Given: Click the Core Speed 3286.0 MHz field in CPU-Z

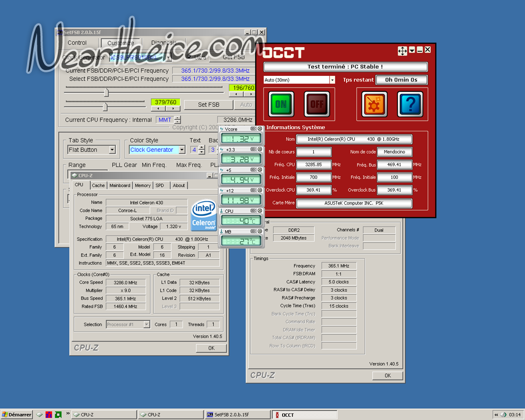Looking at the screenshot, I should pyautogui.click(x=126, y=283).
